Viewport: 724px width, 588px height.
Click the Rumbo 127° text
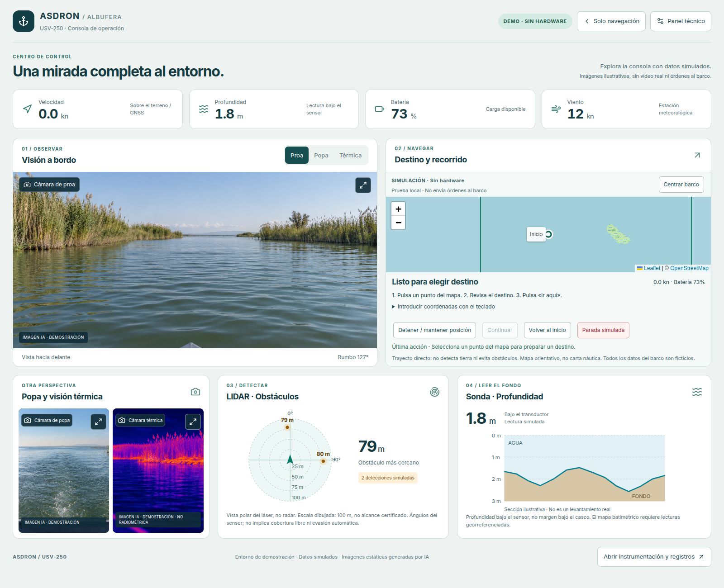point(353,357)
